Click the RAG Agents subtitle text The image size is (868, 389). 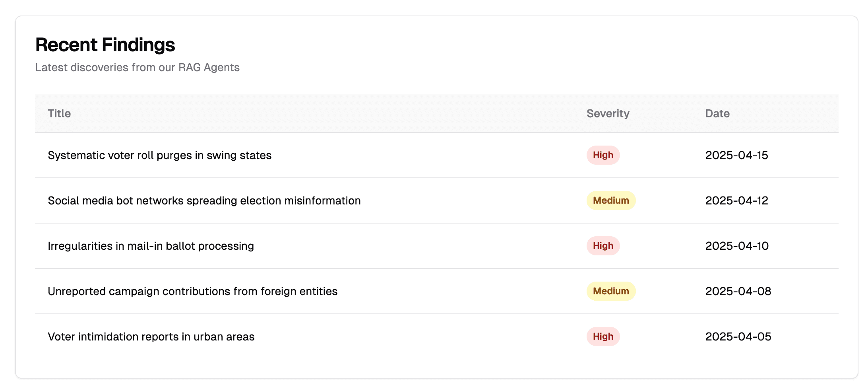pyautogui.click(x=137, y=68)
